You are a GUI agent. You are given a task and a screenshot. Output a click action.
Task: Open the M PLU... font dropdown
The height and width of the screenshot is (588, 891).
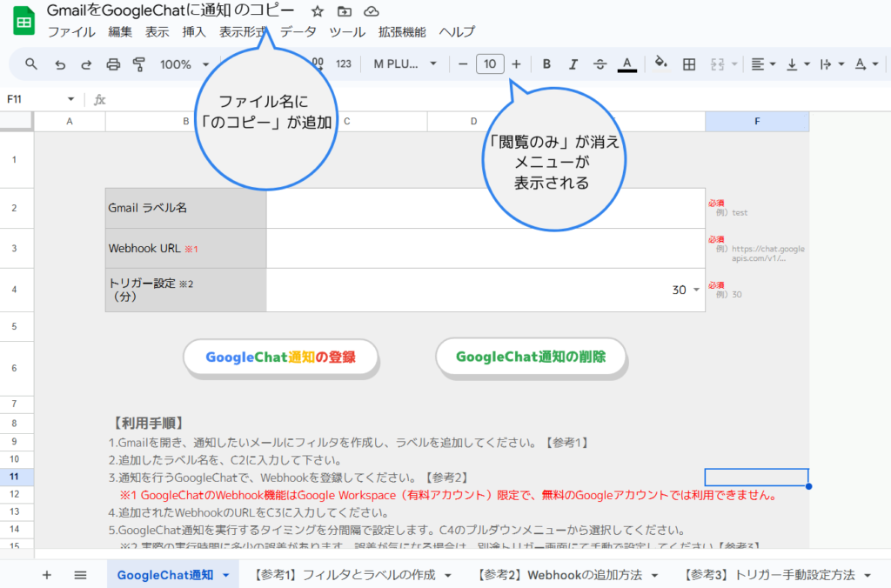point(405,64)
